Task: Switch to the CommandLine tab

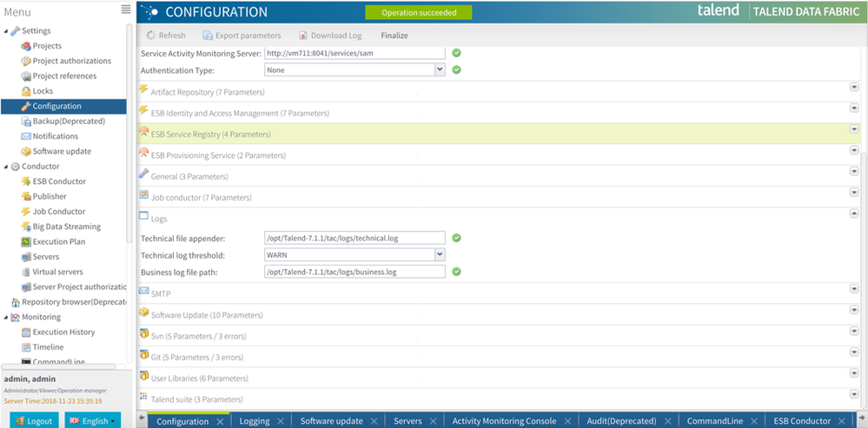Action: pos(715,421)
